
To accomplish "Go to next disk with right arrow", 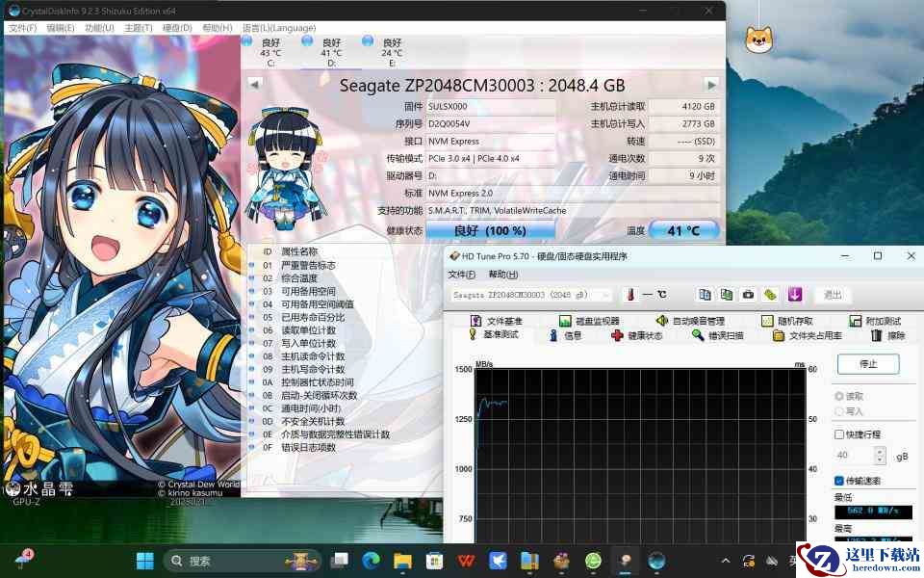I will coord(711,85).
